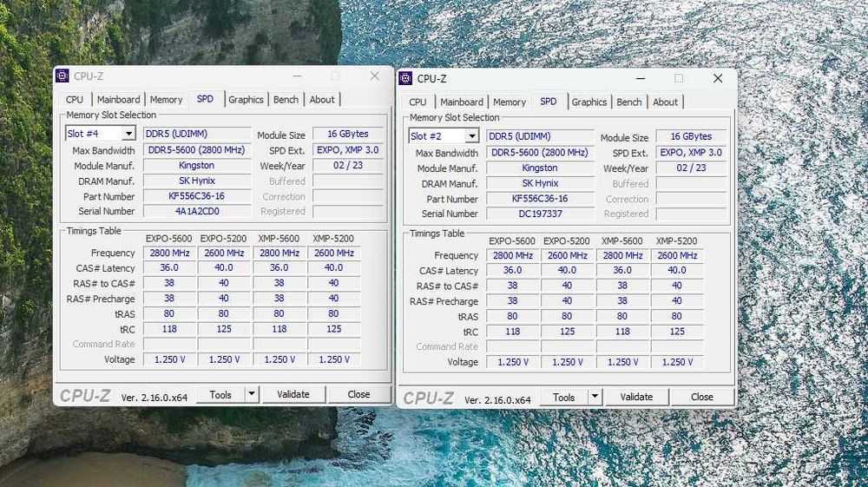Click EXPO-5600 frequency 2800 MHz in left window

click(169, 253)
